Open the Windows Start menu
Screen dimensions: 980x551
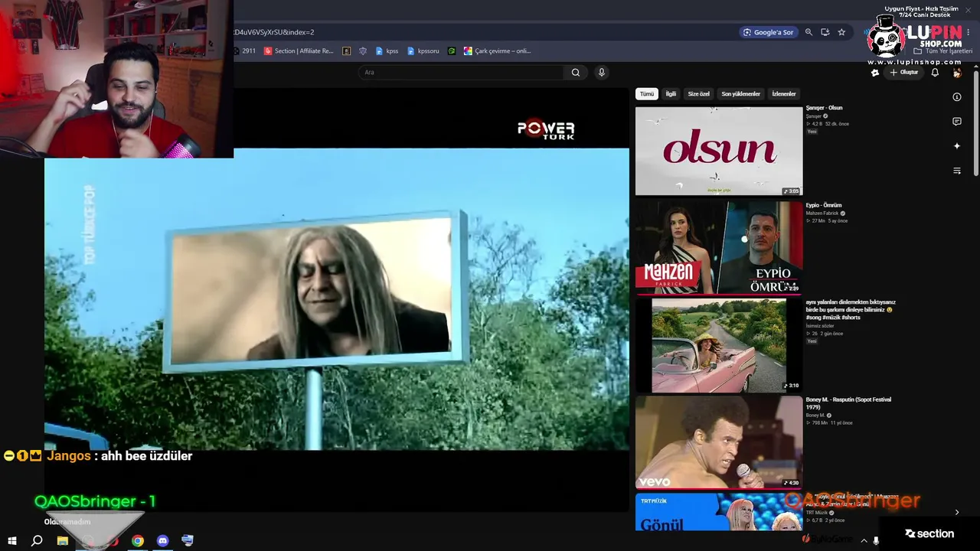pyautogui.click(x=12, y=541)
